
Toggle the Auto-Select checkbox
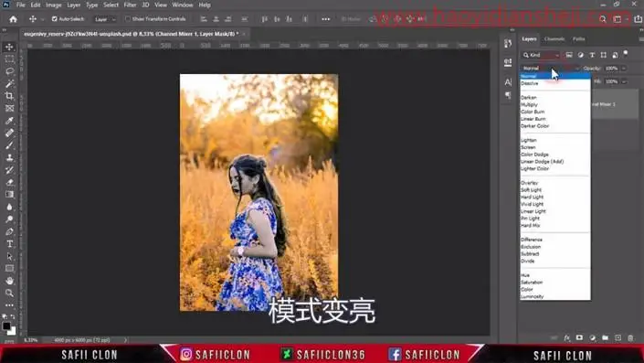pos(54,19)
